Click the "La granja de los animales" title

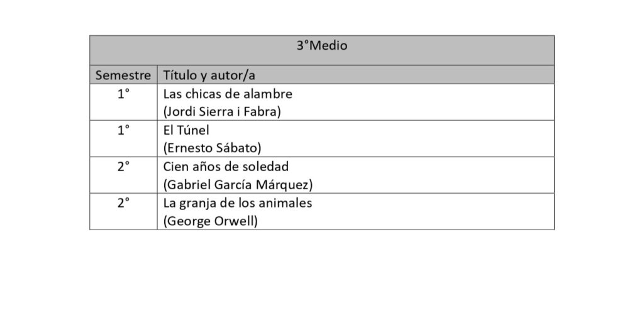click(x=237, y=203)
